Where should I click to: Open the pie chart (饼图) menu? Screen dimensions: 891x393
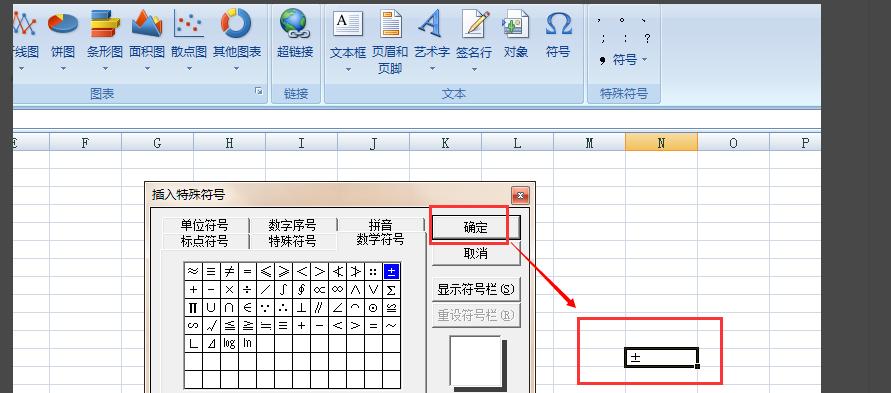[63, 40]
